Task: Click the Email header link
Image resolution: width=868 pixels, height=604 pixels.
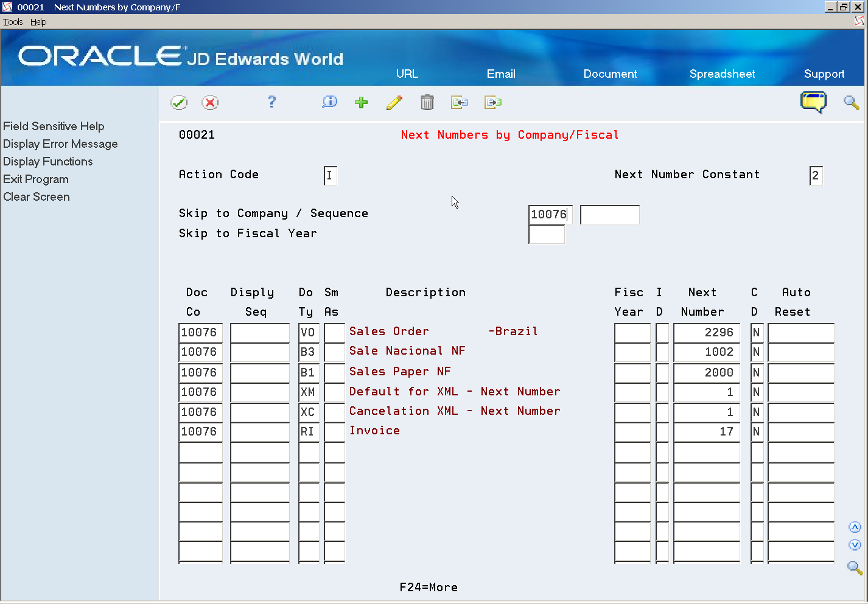Action: point(501,74)
